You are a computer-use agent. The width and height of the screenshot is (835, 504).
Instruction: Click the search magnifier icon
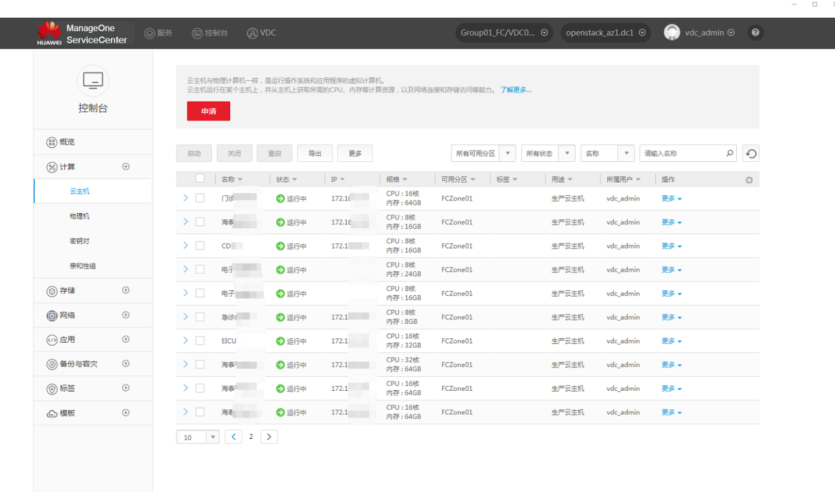click(730, 153)
